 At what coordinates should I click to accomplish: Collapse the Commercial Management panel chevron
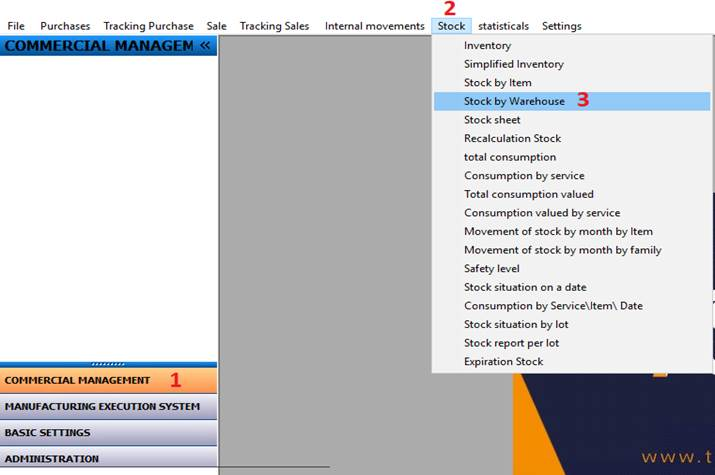coord(205,46)
